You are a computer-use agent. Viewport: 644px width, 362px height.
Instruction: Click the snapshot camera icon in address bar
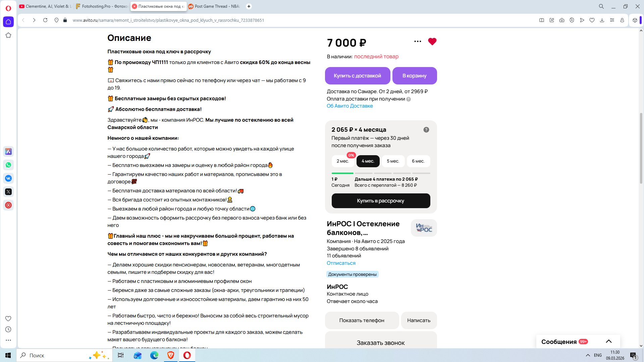[x=562, y=20]
